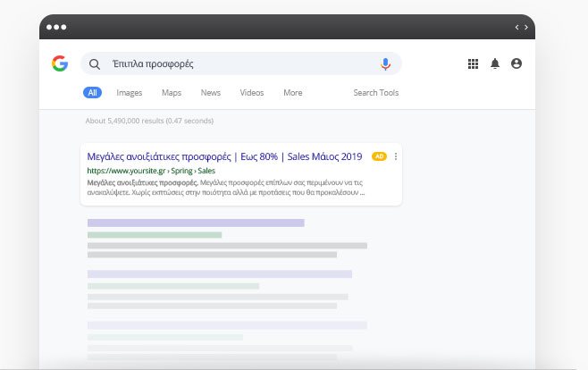This screenshot has width=588, height=370.
Task: Open the account profile icon
Action: point(517,64)
